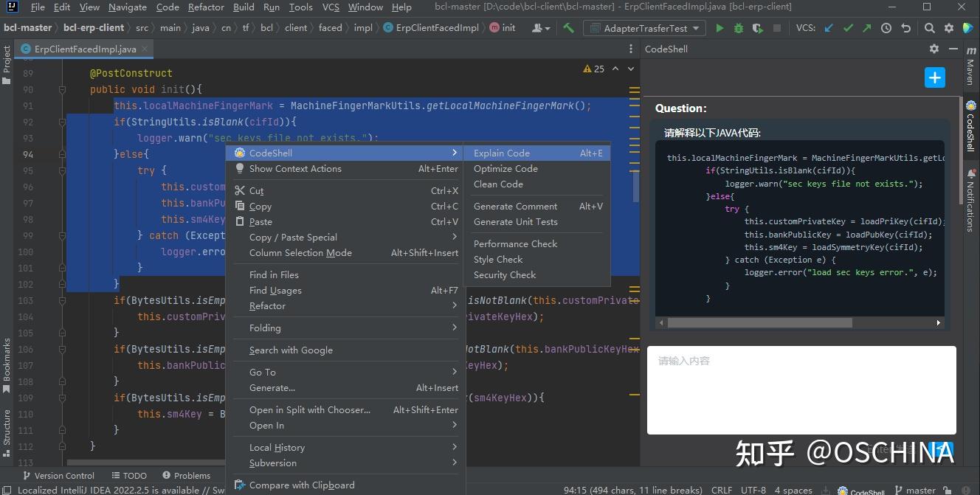Expand the Refactor submenu in context menu

[346, 305]
